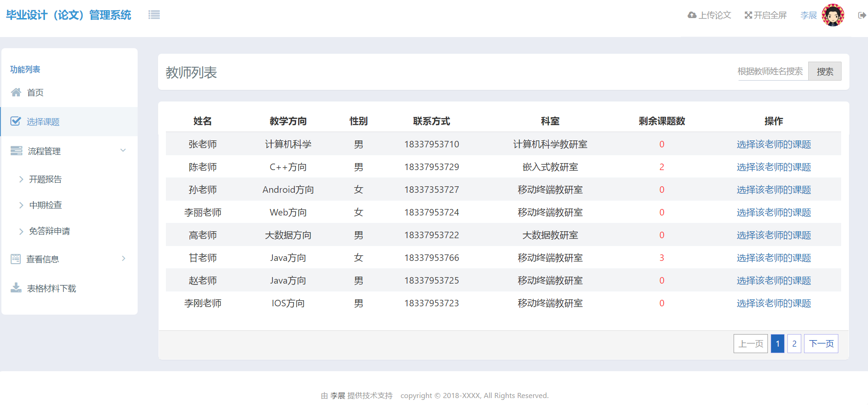This screenshot has height=405, width=868.
Task: Click the logout icon at top right
Action: 862,15
